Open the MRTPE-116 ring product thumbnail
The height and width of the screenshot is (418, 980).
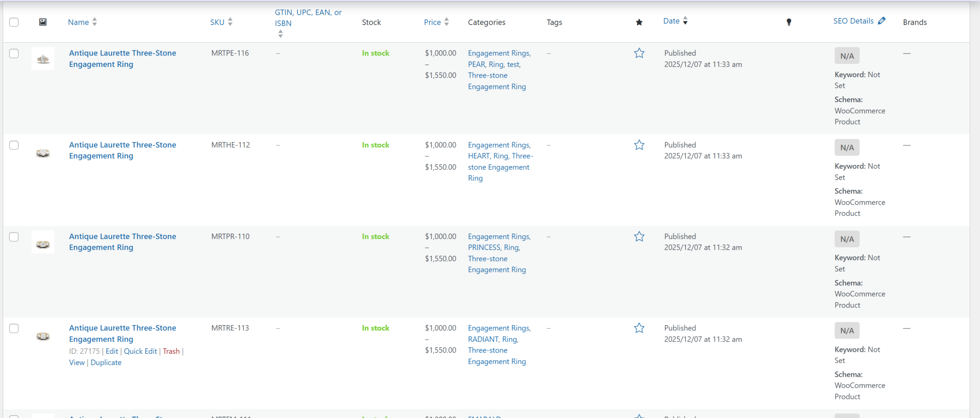[x=43, y=59]
